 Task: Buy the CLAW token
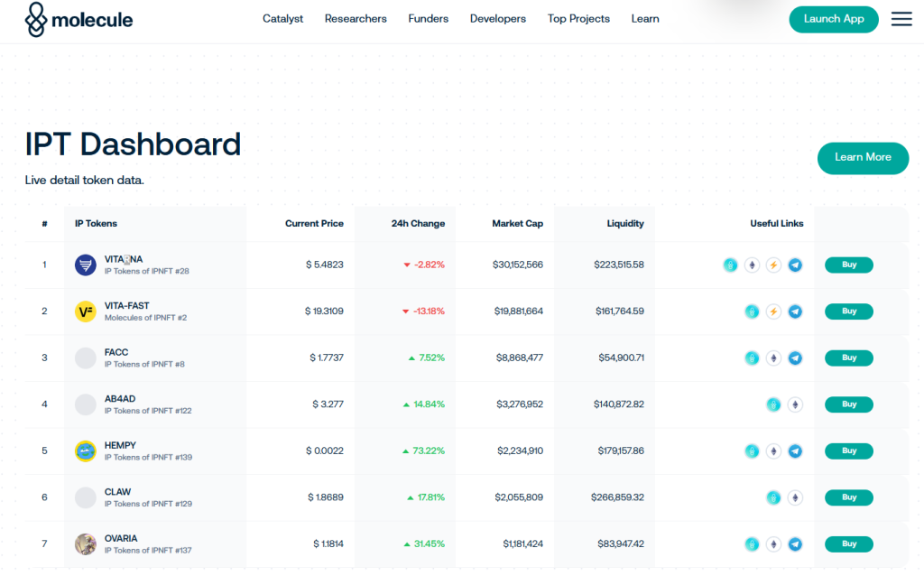(848, 498)
